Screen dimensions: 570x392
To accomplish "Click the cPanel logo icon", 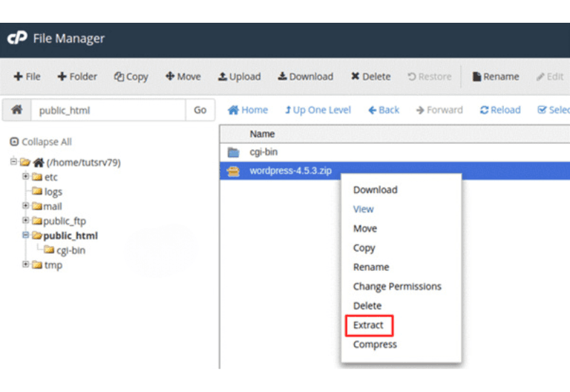I will tap(17, 38).
